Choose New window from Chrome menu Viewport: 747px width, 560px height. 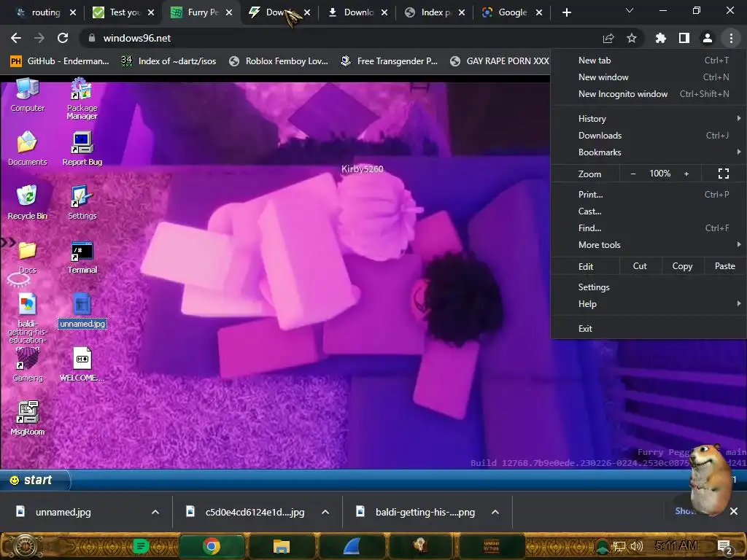(649, 77)
